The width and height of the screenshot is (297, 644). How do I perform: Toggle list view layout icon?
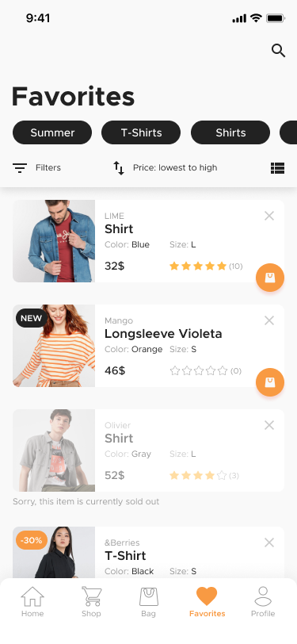278,168
